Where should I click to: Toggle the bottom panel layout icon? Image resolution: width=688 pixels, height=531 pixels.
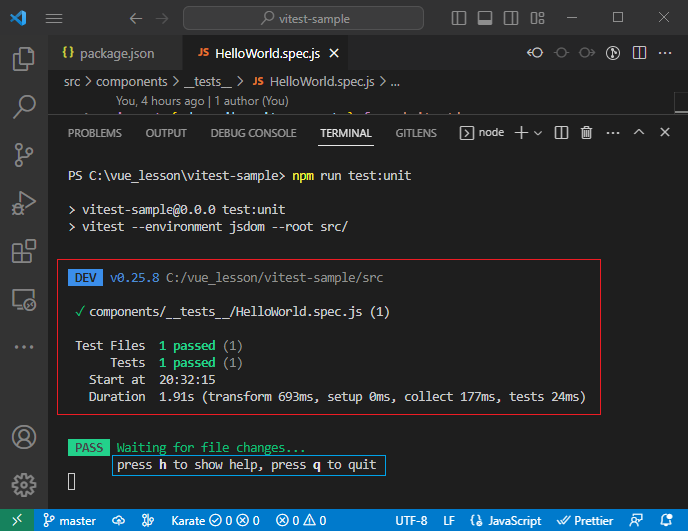[484, 18]
